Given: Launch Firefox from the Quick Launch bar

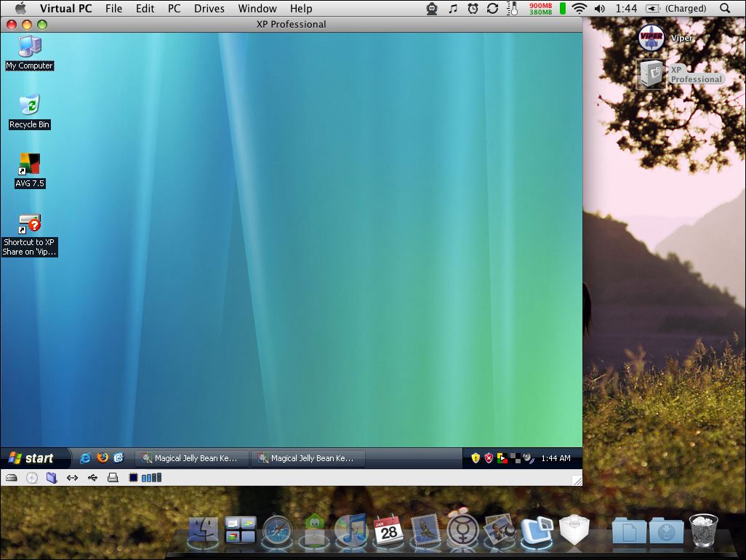Looking at the screenshot, I should click(x=103, y=457).
